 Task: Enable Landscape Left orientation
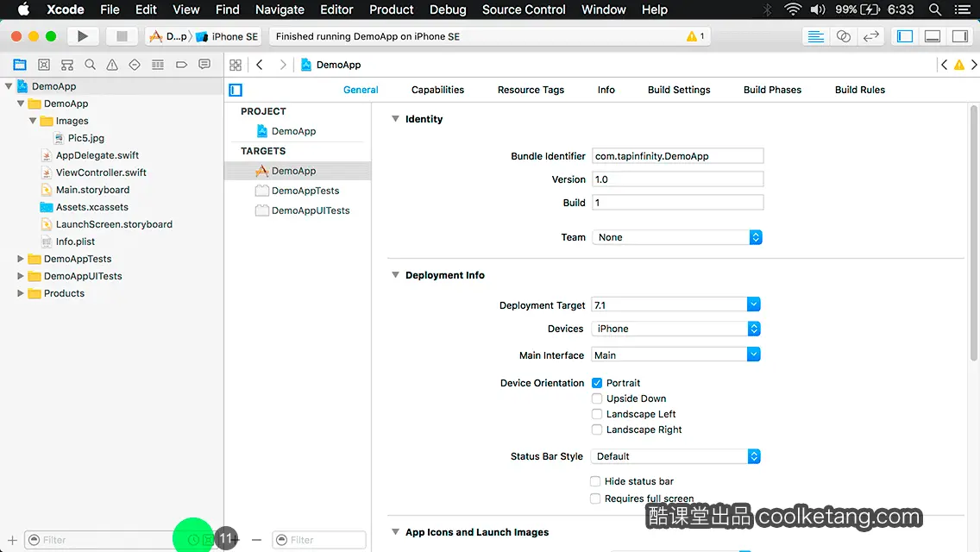[x=597, y=414]
